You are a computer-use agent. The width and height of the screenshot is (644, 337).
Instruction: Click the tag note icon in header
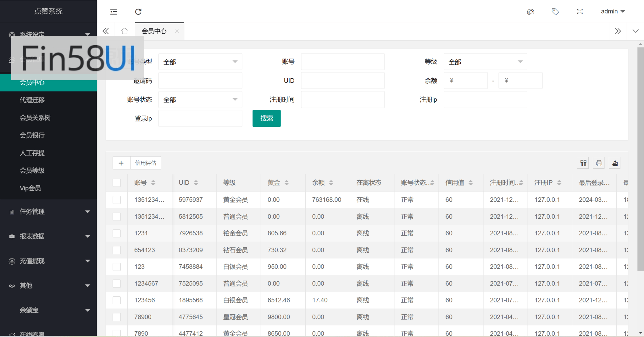pos(555,12)
